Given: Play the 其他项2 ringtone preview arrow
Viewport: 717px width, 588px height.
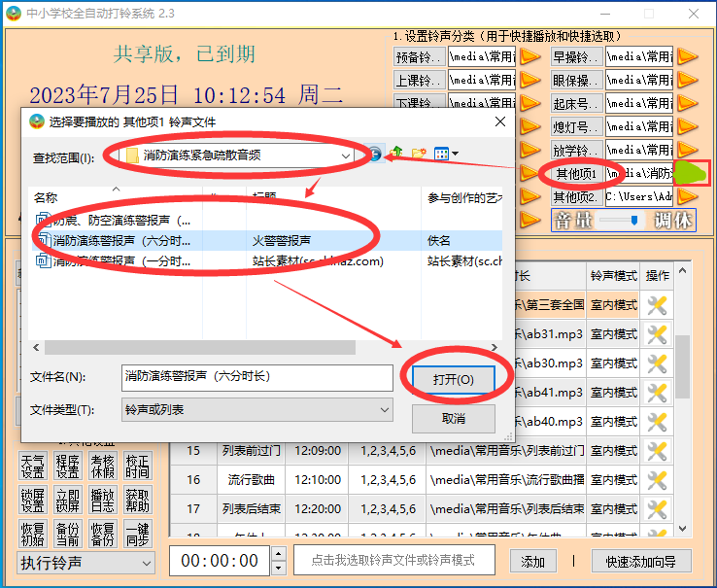Looking at the screenshot, I should (x=687, y=196).
